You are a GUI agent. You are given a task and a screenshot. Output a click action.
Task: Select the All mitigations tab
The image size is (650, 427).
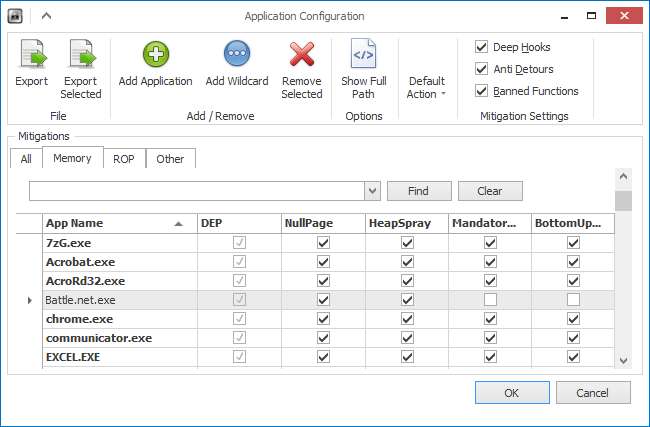click(26, 158)
